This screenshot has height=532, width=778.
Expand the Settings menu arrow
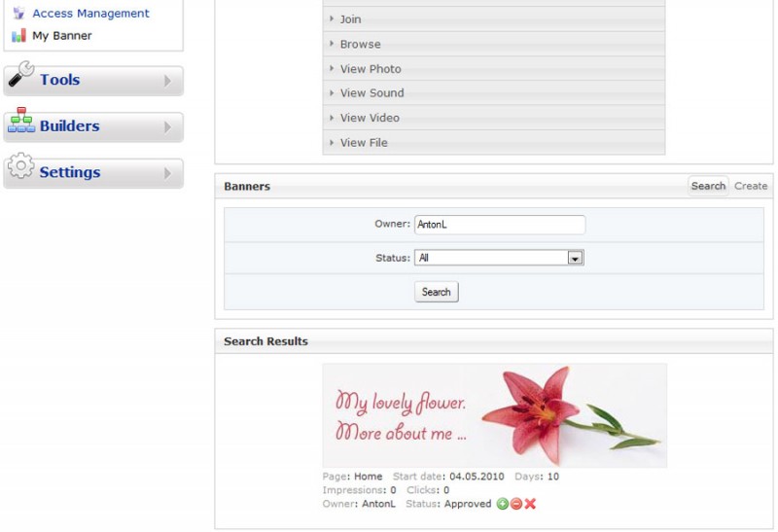(x=167, y=173)
